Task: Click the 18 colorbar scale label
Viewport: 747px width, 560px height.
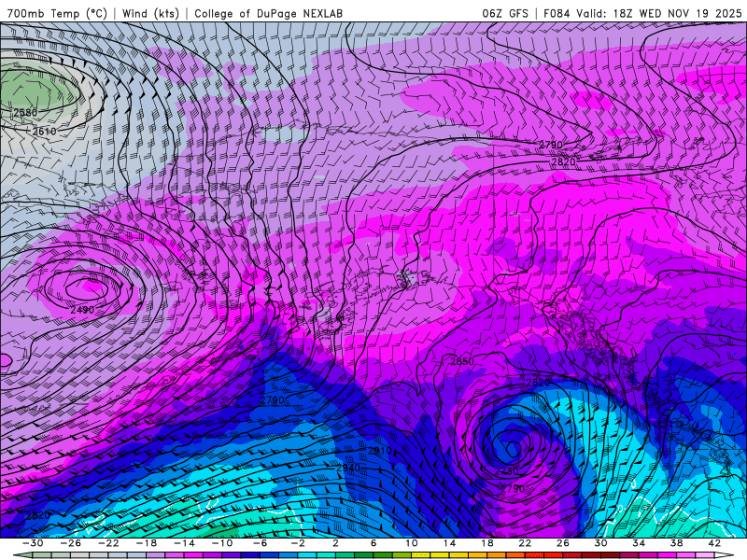Action: [486, 543]
